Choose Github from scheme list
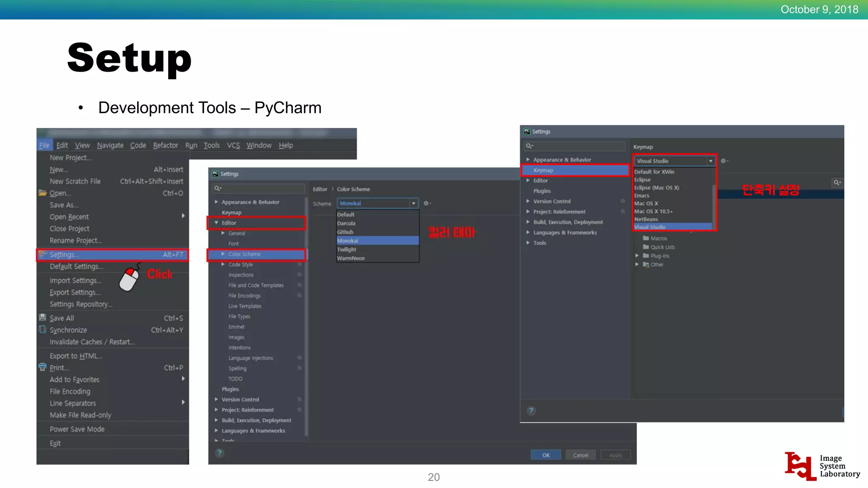The image size is (868, 488). tap(377, 232)
